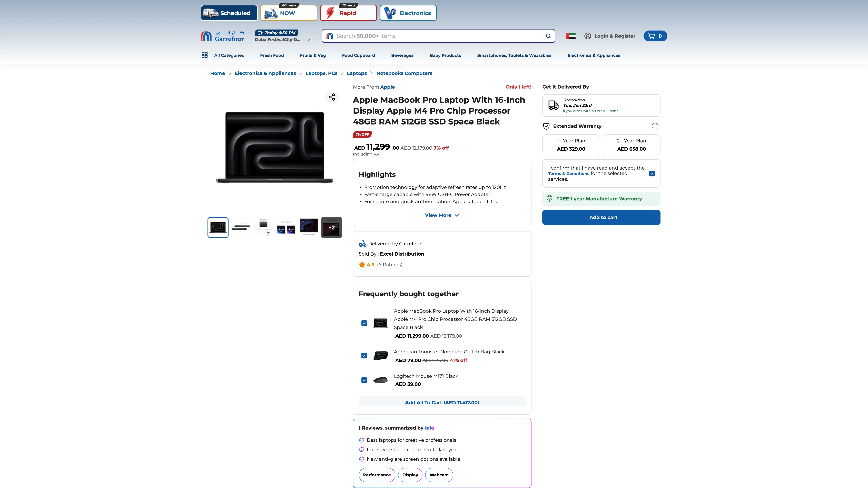Open the Fresh Food menu
The image size is (868, 494).
[272, 55]
